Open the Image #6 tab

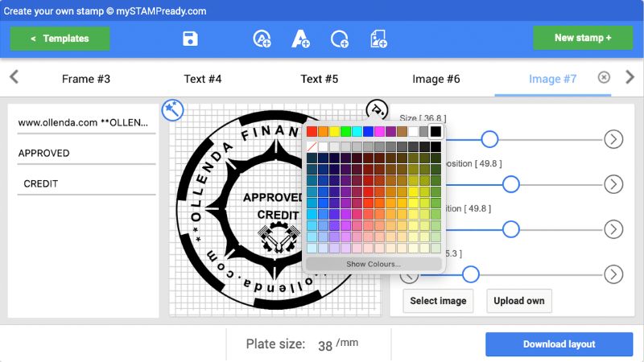[436, 79]
